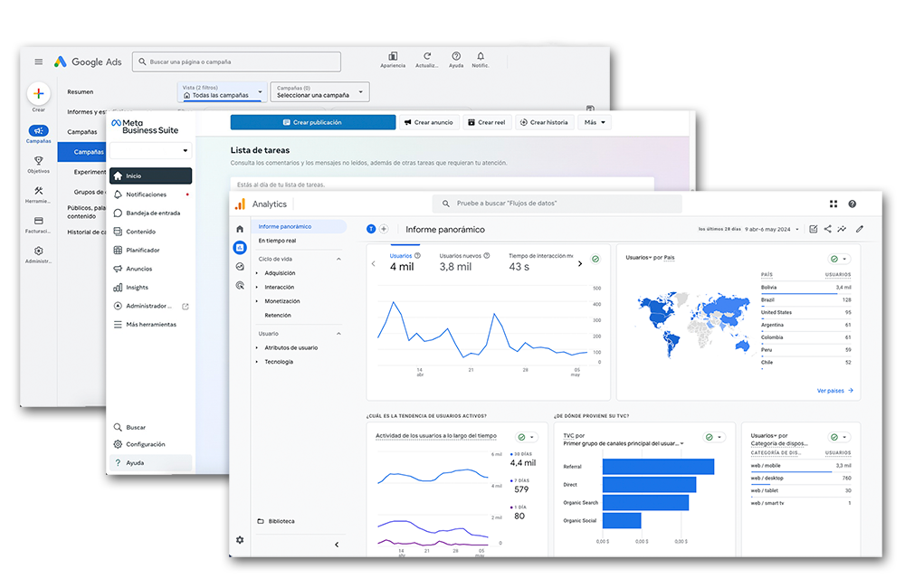
Task: Add comparison with plus icon in Analytics
Action: (384, 229)
